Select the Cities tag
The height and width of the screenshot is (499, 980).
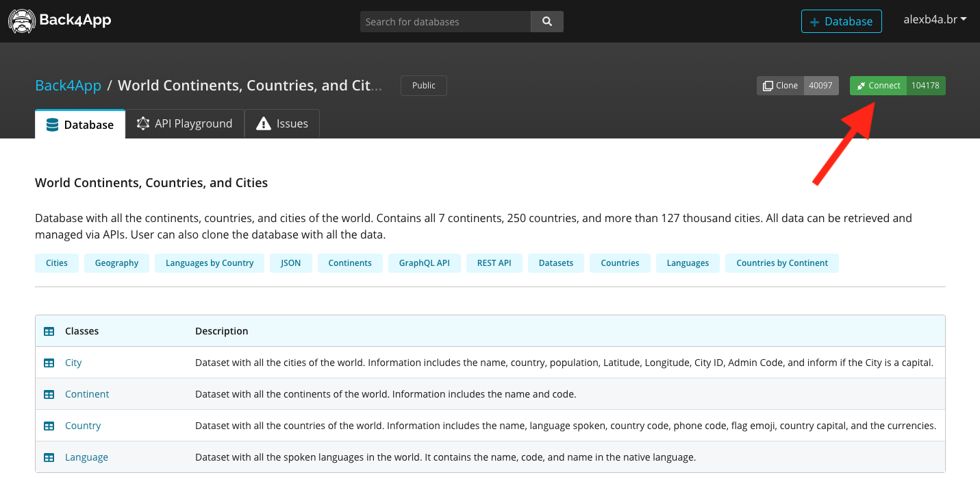pyautogui.click(x=57, y=263)
